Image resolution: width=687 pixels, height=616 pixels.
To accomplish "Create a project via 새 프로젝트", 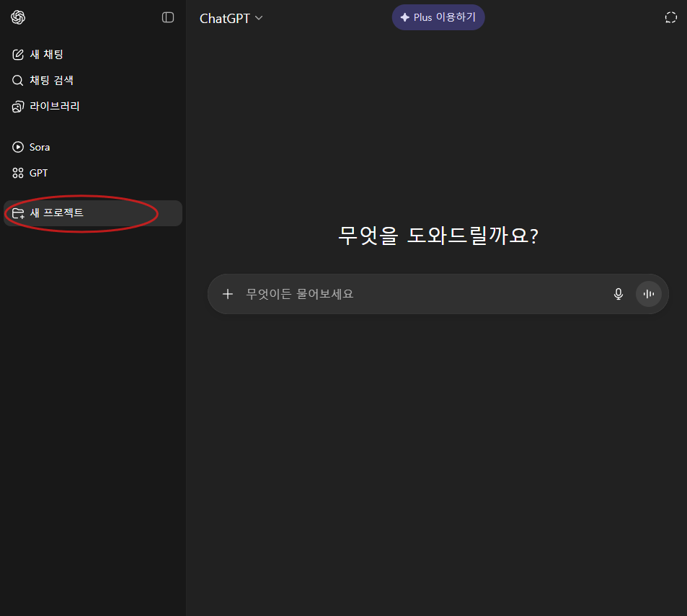I will tap(57, 213).
